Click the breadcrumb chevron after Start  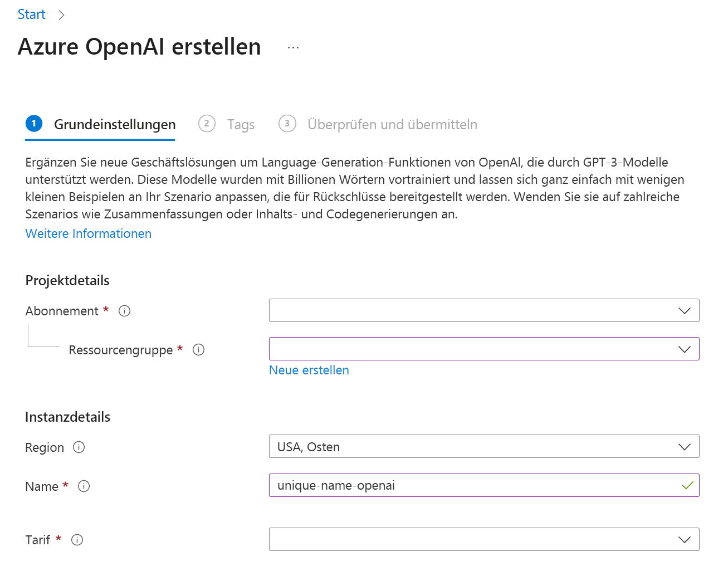click(61, 15)
